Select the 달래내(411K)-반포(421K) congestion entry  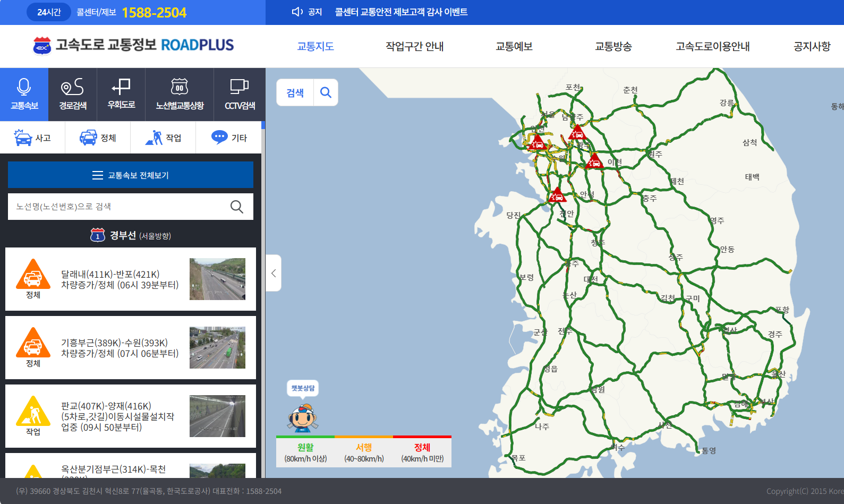(x=131, y=279)
